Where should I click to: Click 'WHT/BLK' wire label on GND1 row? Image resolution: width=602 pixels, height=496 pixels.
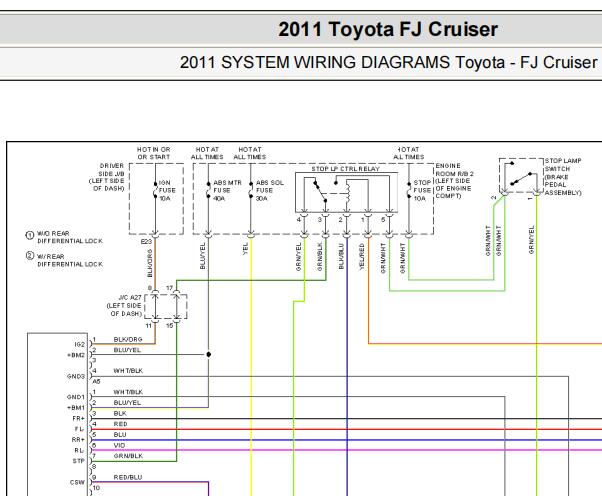click(128, 392)
